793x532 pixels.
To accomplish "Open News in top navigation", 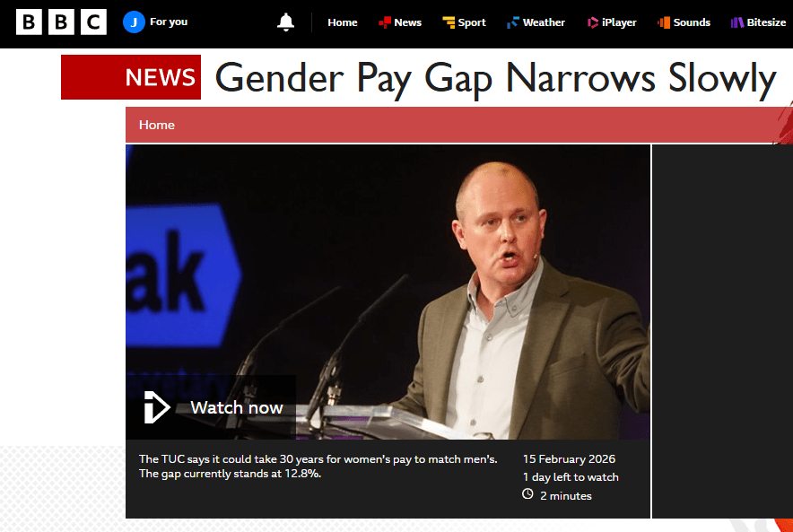I will (x=400, y=22).
